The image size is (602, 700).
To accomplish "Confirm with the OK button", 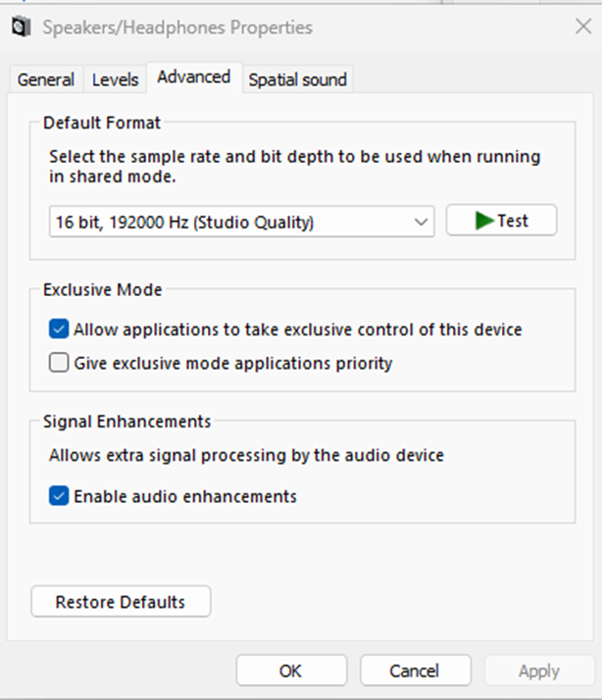I will (291, 672).
